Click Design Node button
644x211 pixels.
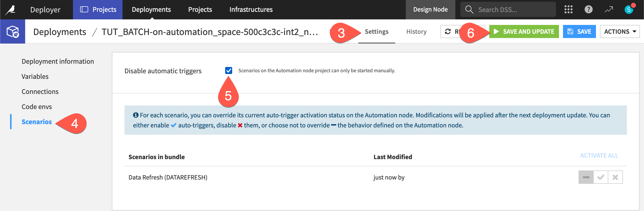pyautogui.click(x=430, y=10)
